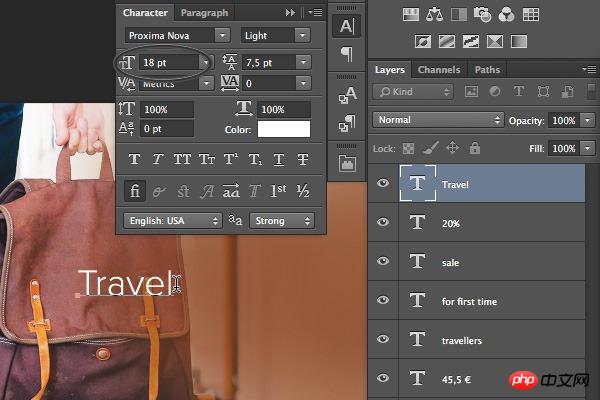Click the white text Color swatch
This screenshot has height=400, width=600.
[x=284, y=129]
